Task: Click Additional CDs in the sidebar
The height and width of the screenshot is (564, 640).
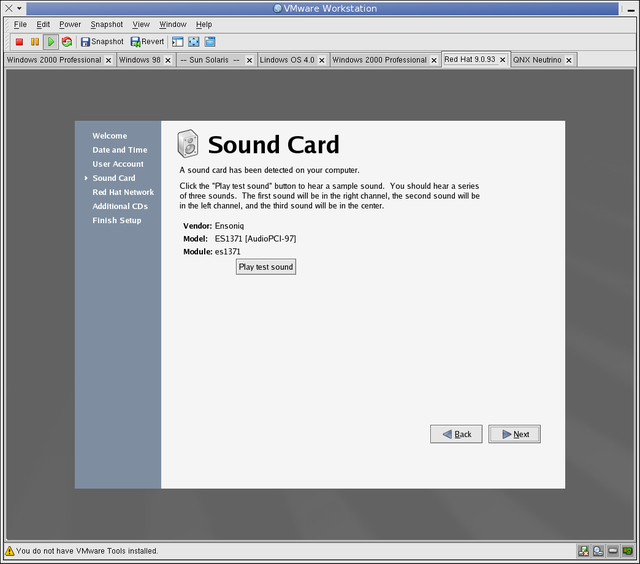Action: (x=120, y=206)
